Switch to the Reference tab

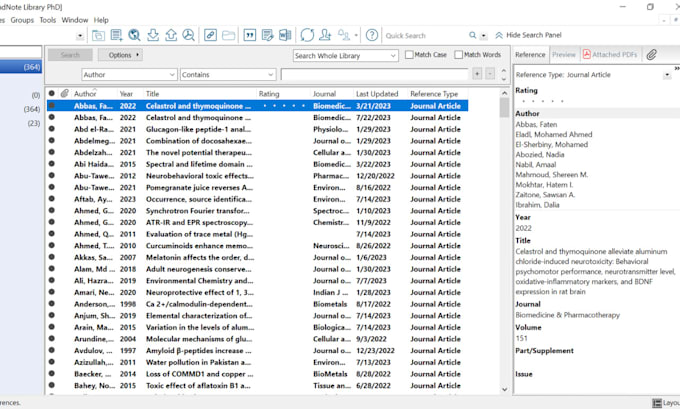tap(530, 55)
